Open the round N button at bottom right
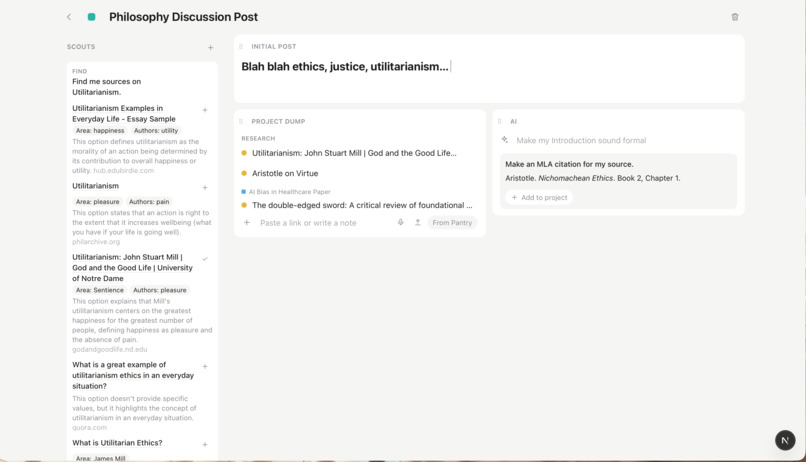Screen dimensions: 806x462 tap(785, 440)
